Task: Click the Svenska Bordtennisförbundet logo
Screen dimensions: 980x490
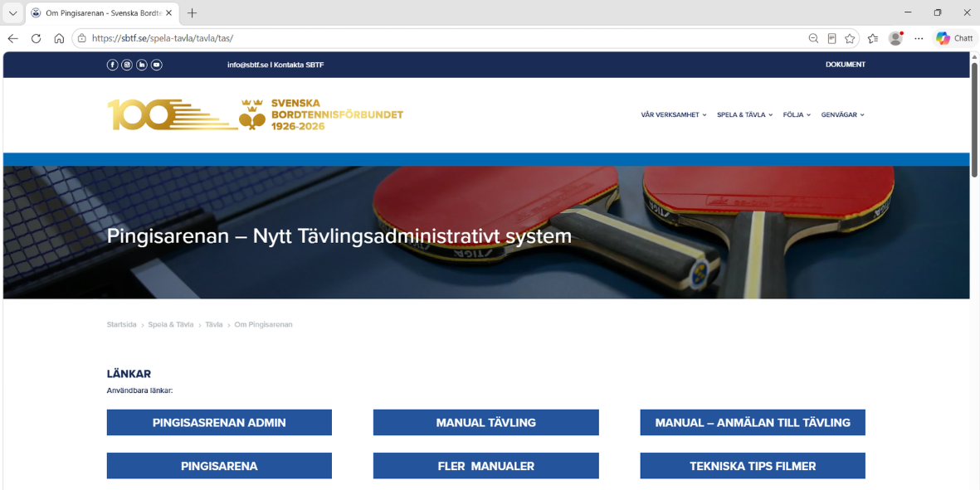Action: (256, 114)
